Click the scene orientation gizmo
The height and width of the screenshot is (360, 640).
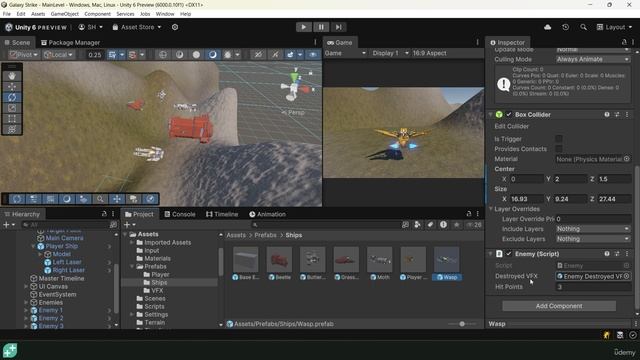pos(295,87)
